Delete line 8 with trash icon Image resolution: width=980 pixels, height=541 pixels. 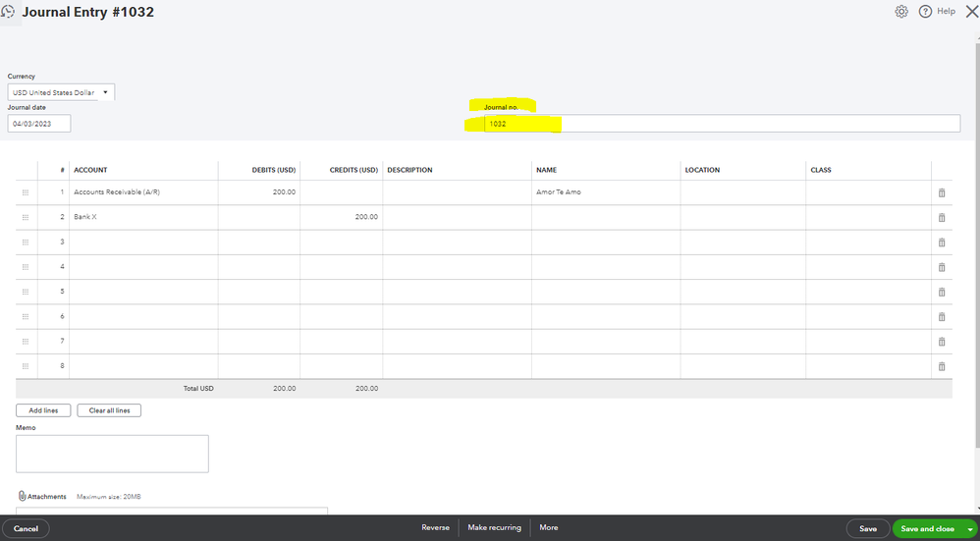[942, 366]
